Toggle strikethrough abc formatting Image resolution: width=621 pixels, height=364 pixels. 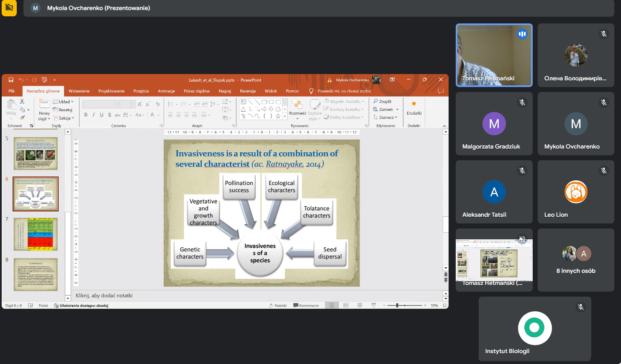tap(117, 115)
